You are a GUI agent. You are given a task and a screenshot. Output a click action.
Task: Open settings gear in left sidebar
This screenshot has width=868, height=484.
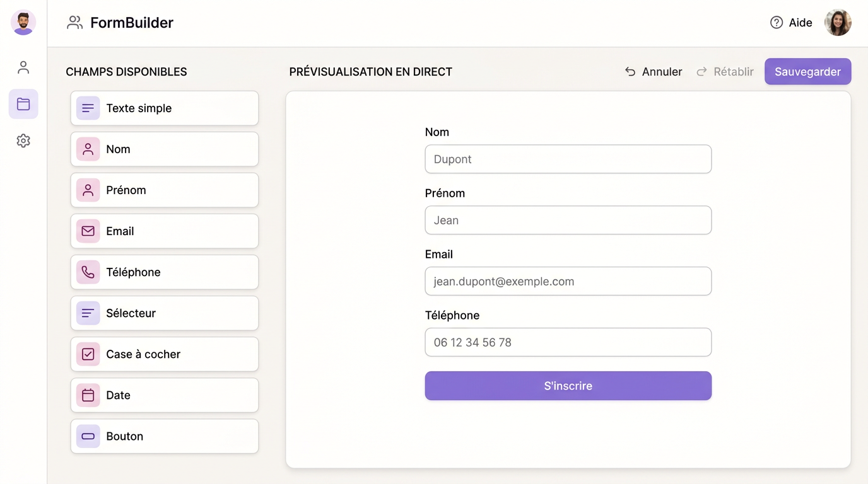[23, 141]
